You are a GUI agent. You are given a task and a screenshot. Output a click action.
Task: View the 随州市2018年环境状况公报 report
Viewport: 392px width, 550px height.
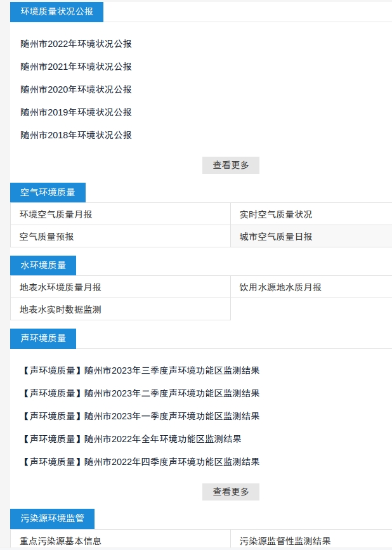pyautogui.click(x=76, y=135)
